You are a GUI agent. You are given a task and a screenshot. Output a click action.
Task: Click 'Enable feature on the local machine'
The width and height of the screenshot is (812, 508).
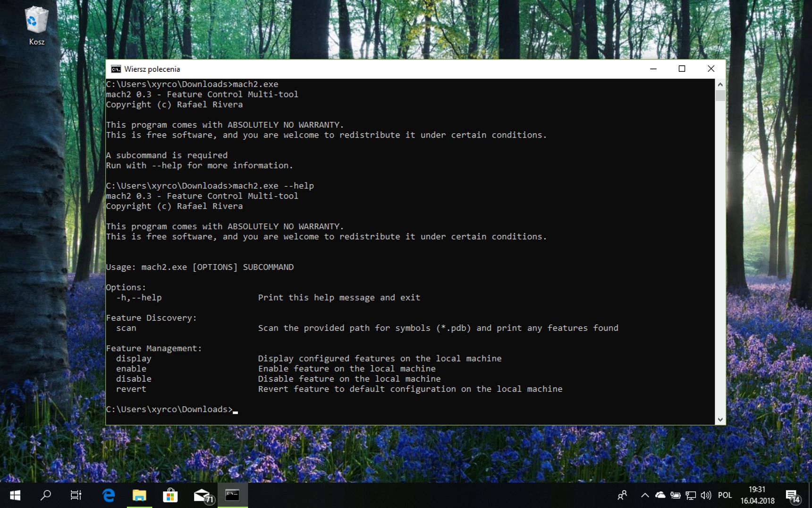pos(347,369)
